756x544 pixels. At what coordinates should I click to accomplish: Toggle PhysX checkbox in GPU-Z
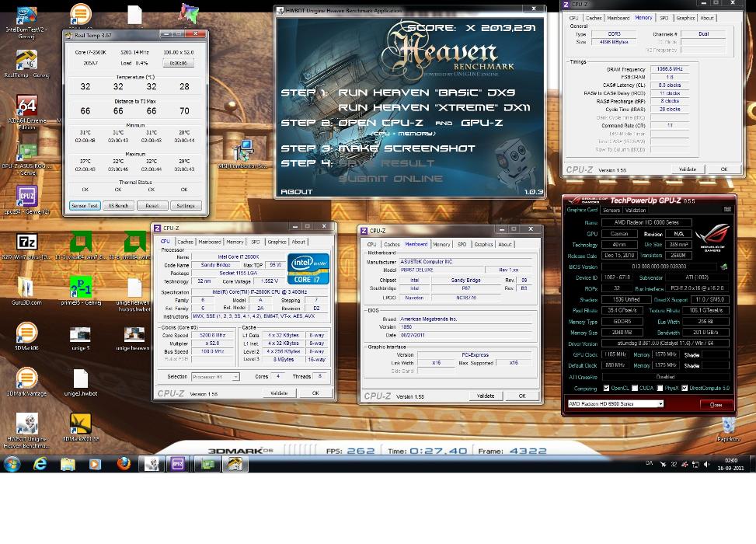(660, 389)
